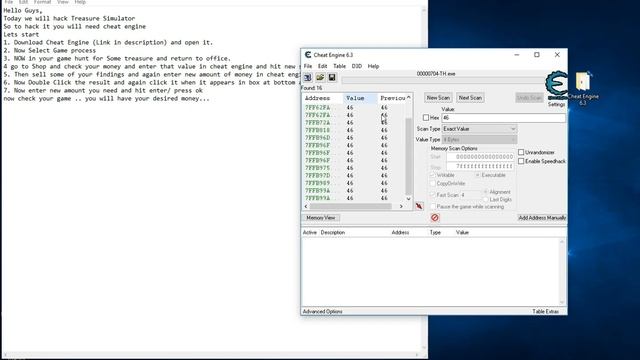Click the red clear address list icon
Viewport: 640px width, 360px height.
tap(435, 218)
